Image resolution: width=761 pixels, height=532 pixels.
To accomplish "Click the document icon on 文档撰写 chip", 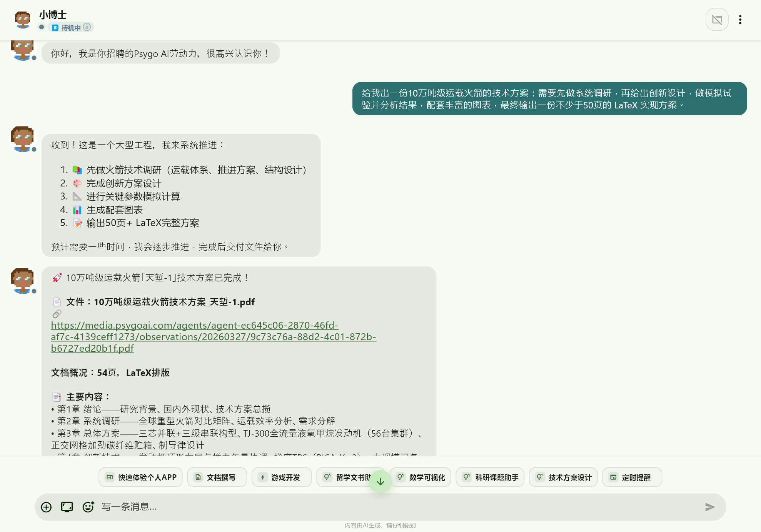I will click(x=198, y=477).
